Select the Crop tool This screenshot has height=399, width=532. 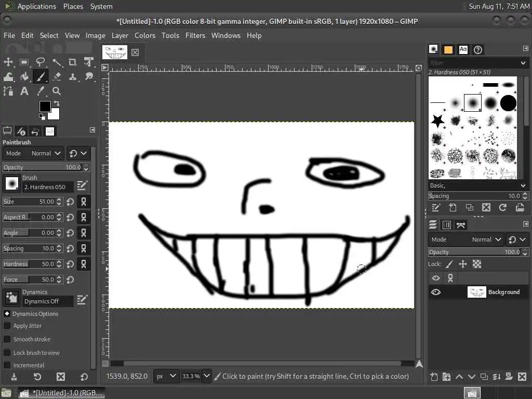72,62
